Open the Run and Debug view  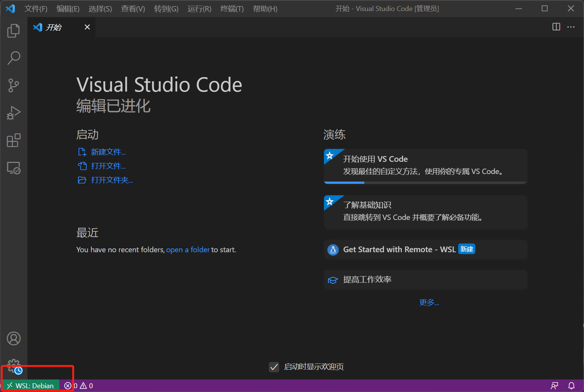(14, 113)
